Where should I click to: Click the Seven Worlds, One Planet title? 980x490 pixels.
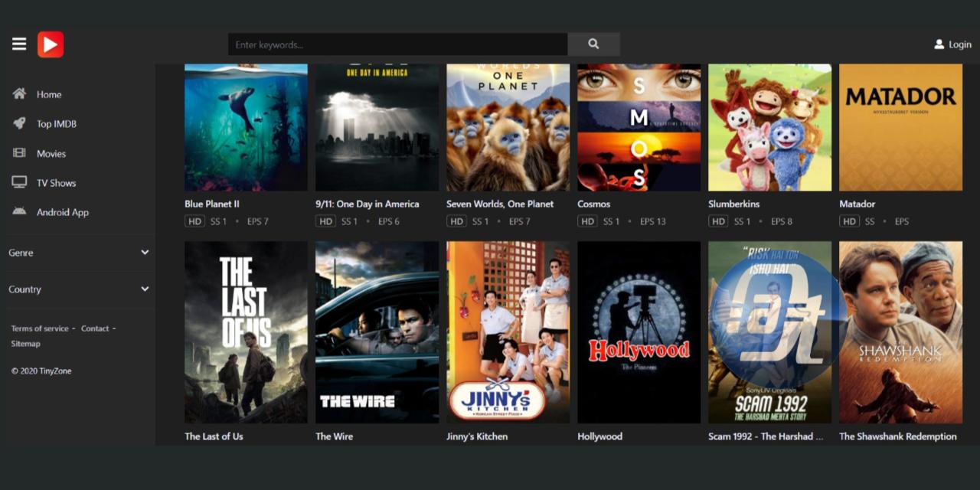500,204
